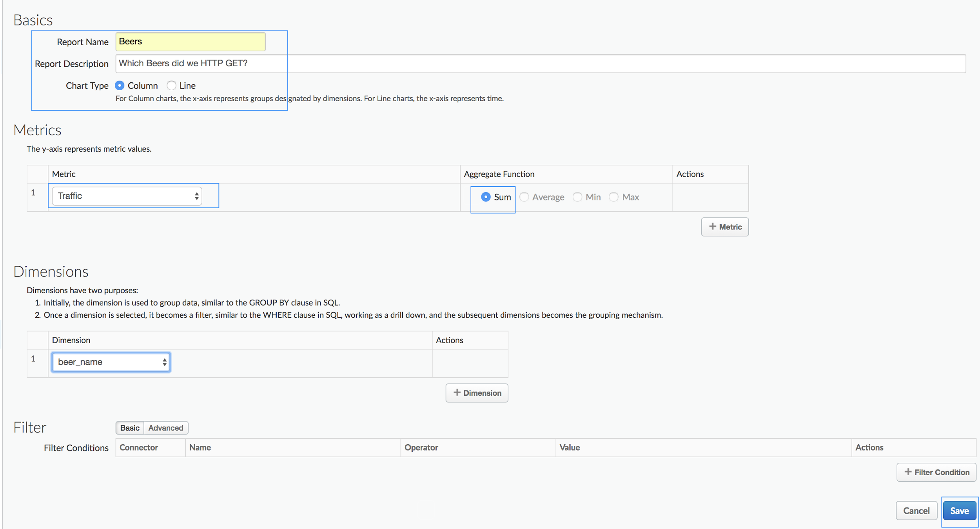
Task: Click the plus icon on Metric button
Action: (x=712, y=227)
